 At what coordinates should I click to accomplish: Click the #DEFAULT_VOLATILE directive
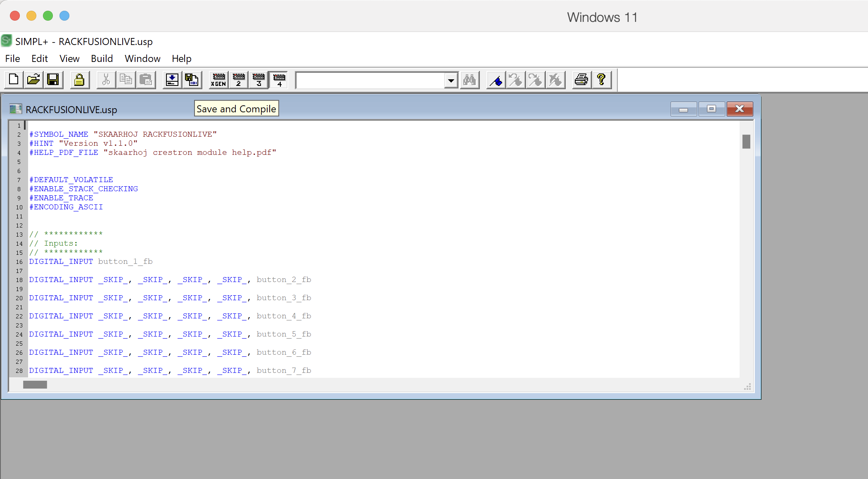[x=71, y=180]
